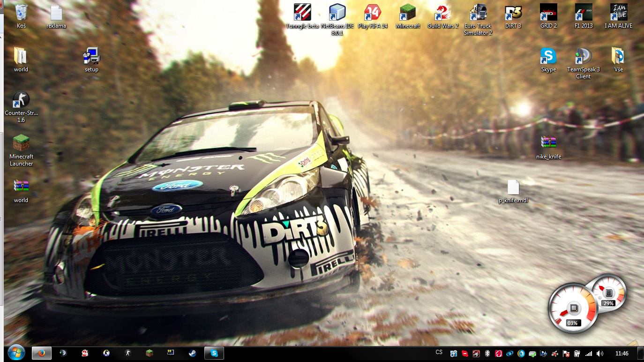Click the TeamSpeak 3 Client desktop shortcut
This screenshot has height=362, width=644.
[x=584, y=56]
